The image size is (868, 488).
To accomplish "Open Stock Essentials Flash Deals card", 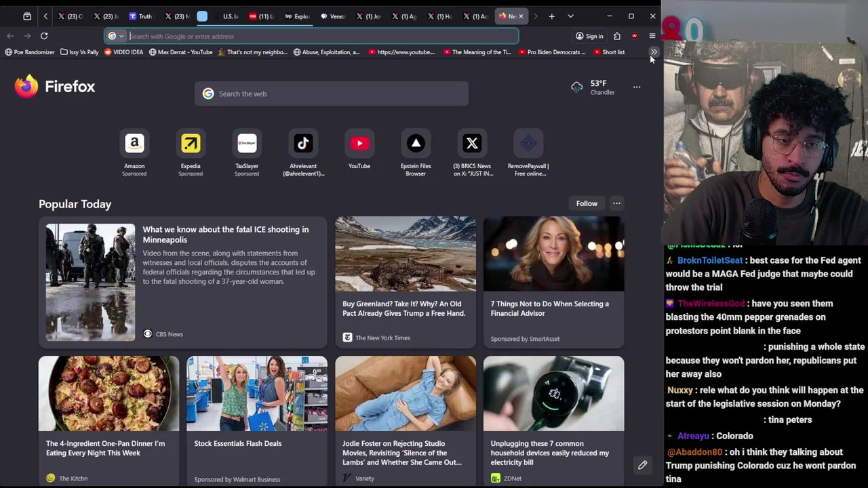I will coord(256,422).
